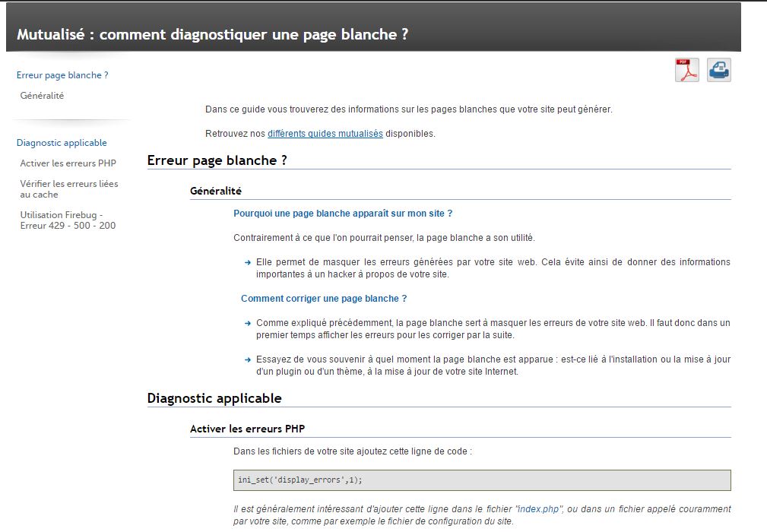This screenshot has width=767, height=532.
Task: Click 'Pourquoi une page blanche apparaît sur mon site ?'
Action: pyautogui.click(x=343, y=214)
